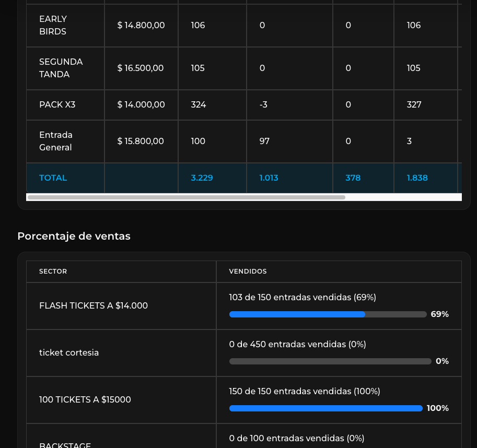Click the horizontal scrollbar under the table
Viewport: 477px width, 448px height.
click(187, 197)
